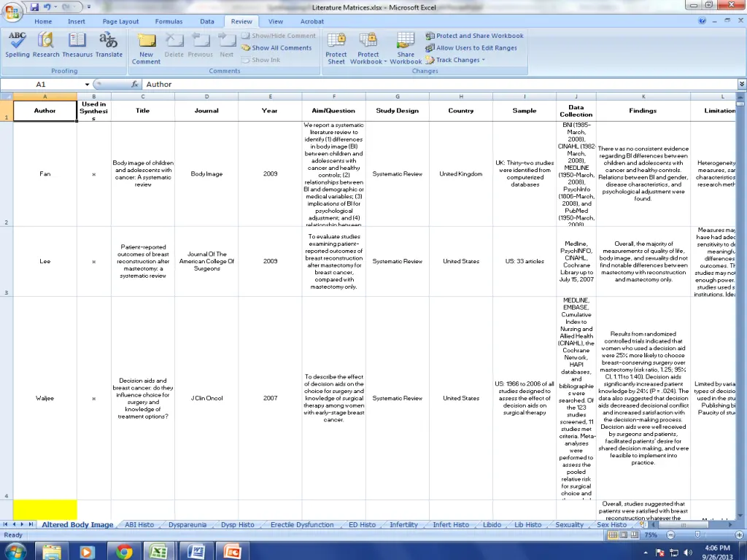The image size is (747, 560).
Task: Expand the formula bar
Action: 742,85
